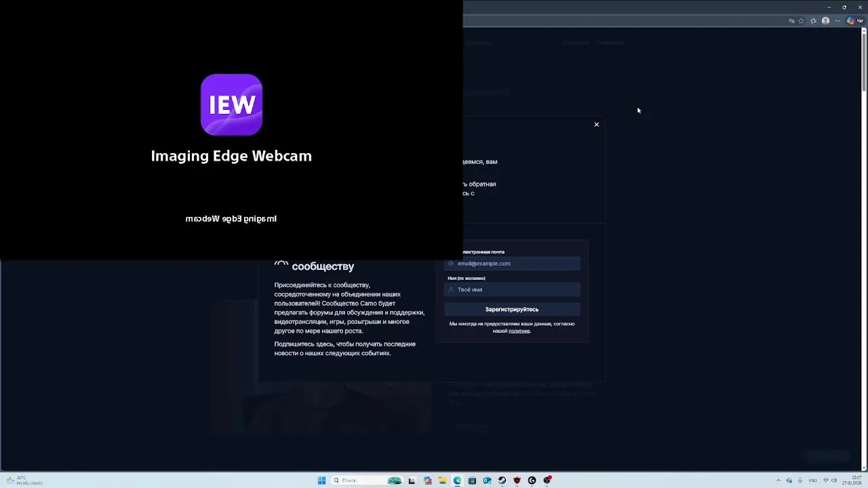The height and width of the screenshot is (488, 868).
Task: Switch to Microsoft Edge on taskbar
Action: click(x=457, y=481)
